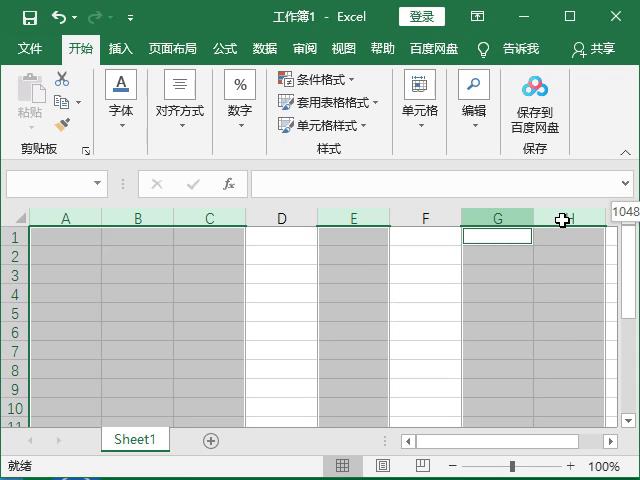This screenshot has height=480, width=640.
Task: Add a new sheet with plus icon
Action: 211,440
